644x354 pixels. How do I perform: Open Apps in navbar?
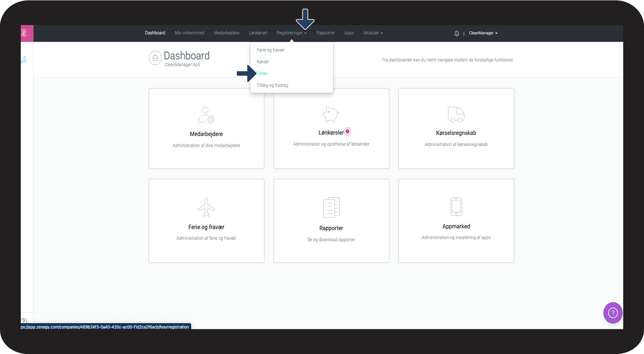click(x=349, y=33)
